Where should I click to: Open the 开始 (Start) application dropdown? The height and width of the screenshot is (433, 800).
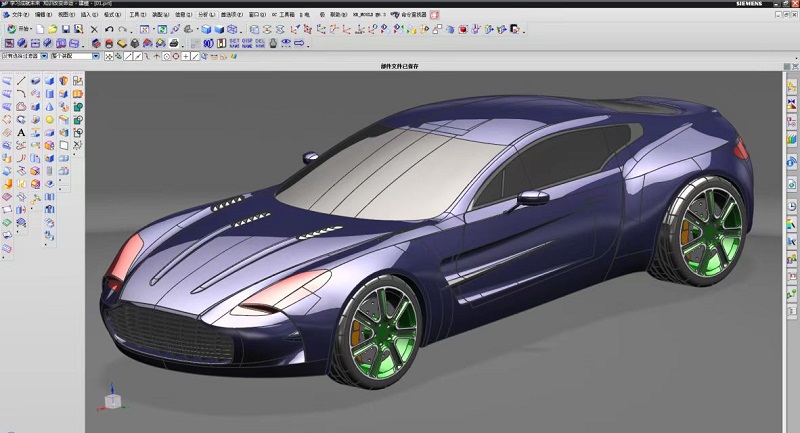[19, 29]
